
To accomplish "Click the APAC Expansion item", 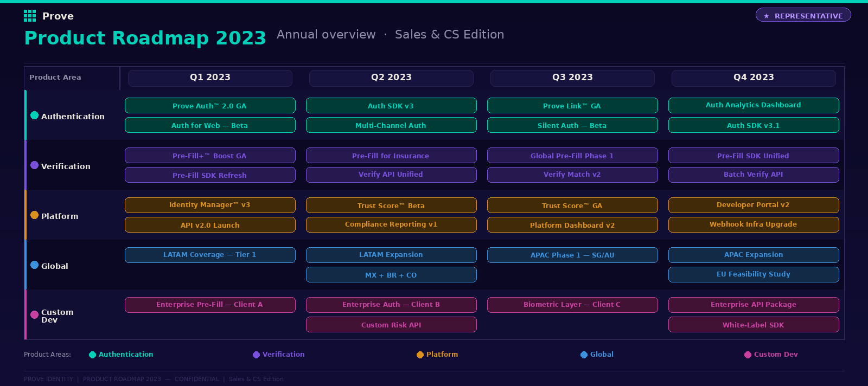I will pyautogui.click(x=754, y=255).
